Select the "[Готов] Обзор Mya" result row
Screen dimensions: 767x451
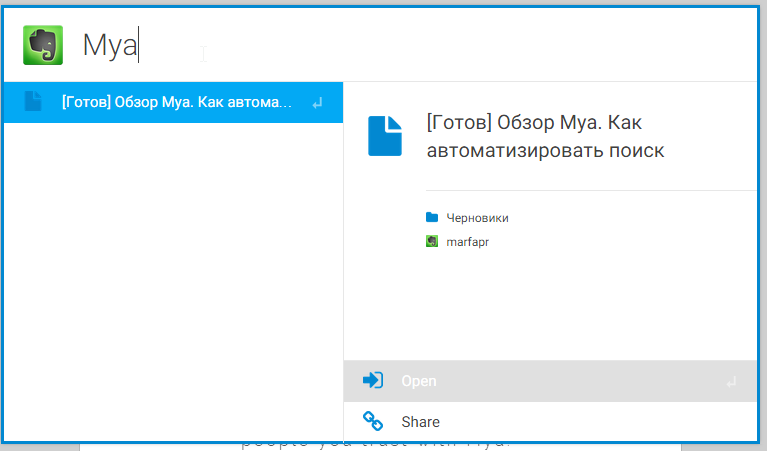click(x=173, y=102)
